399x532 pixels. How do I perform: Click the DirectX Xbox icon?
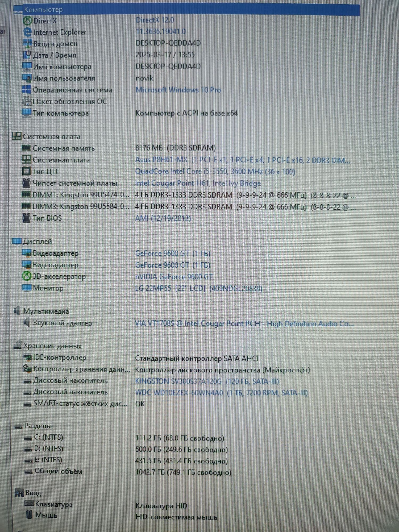click(27, 20)
